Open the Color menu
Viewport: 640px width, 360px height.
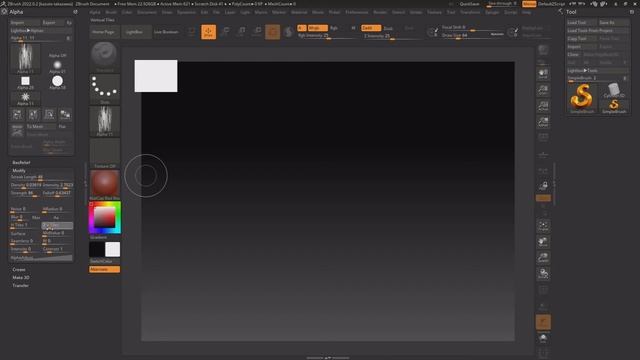point(127,12)
